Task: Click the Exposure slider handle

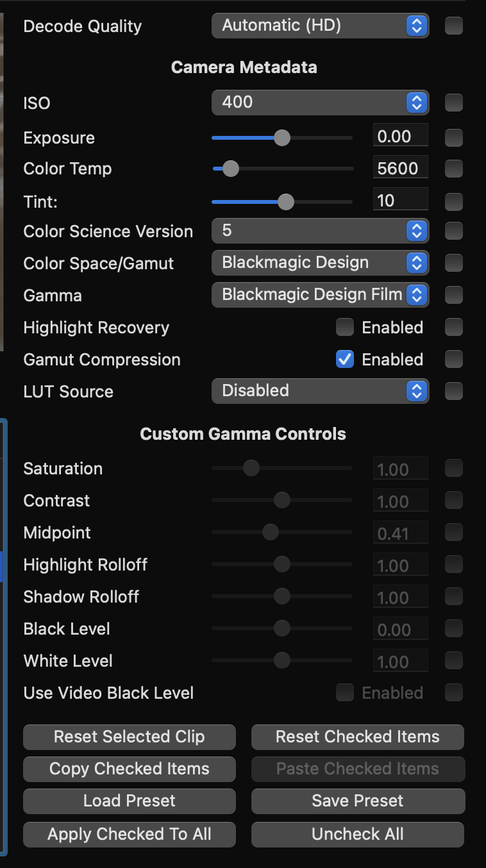Action: click(282, 138)
